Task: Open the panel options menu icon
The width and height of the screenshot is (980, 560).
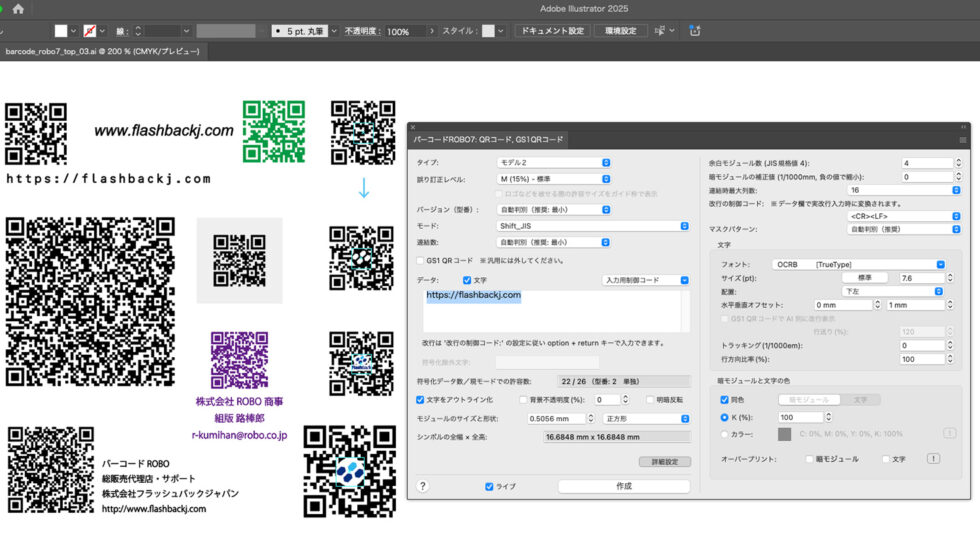Action: click(962, 140)
